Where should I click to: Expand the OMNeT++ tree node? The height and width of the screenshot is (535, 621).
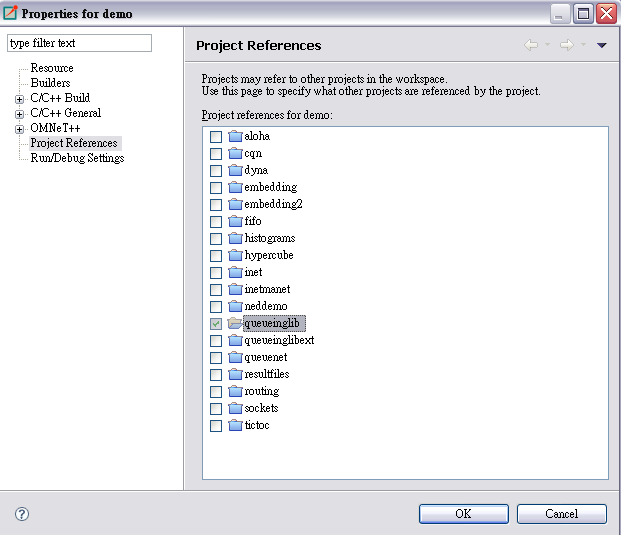(x=19, y=129)
